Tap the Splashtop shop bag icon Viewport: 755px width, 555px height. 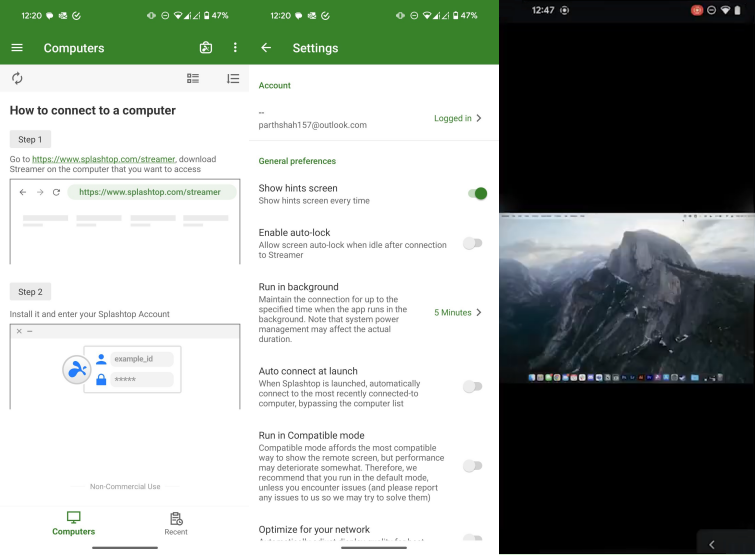click(x=205, y=48)
